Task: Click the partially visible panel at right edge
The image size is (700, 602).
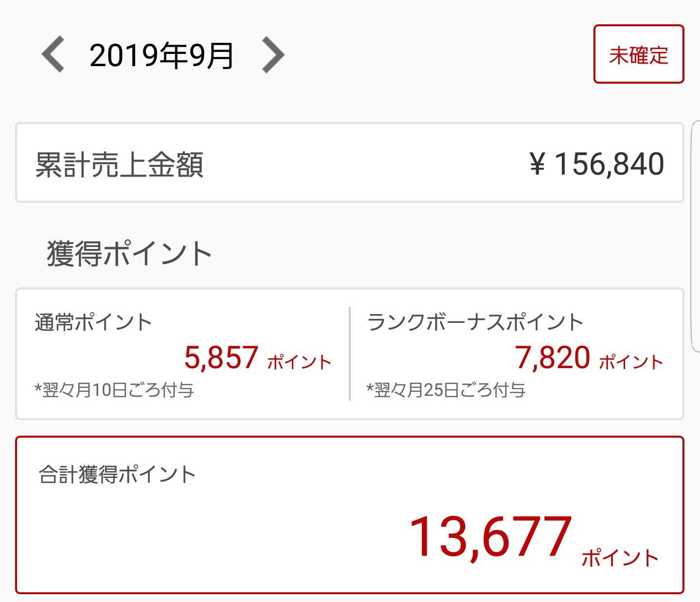Action: (x=696, y=236)
